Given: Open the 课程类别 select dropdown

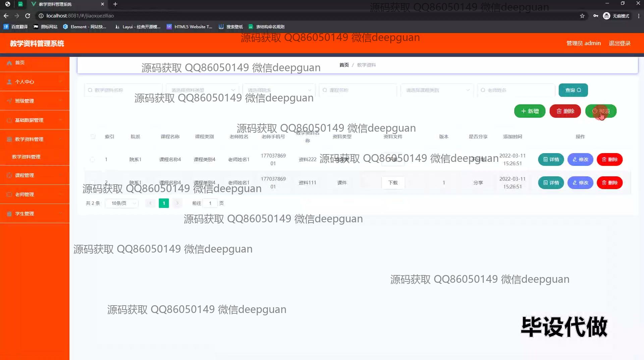Looking at the screenshot, I should pos(437,90).
